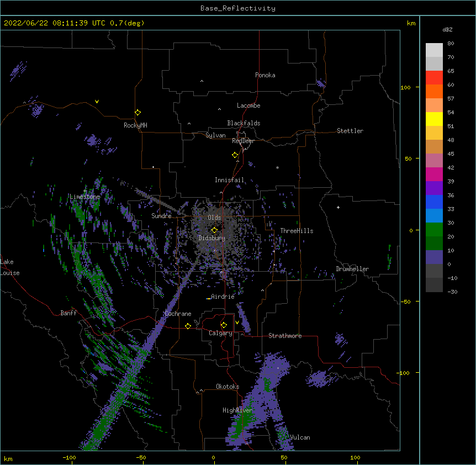
Task: Click the red 65–60 dBZ legend swatch
Action: tap(434, 77)
